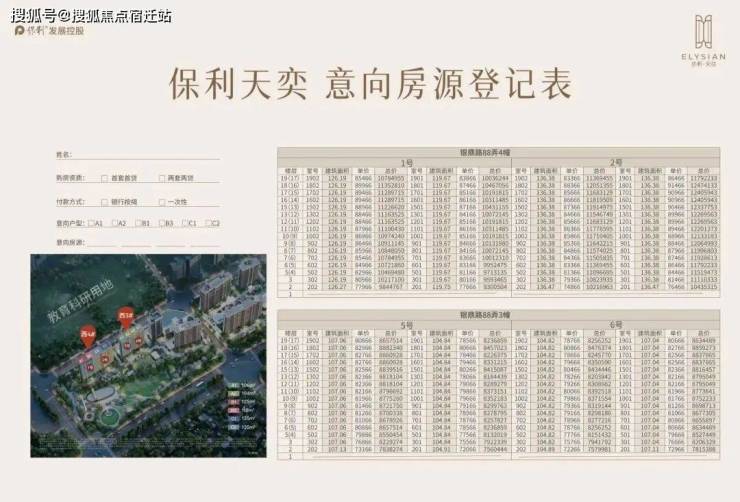Click the 西3# map pin
This screenshot has height=502, width=740.
[x=125, y=319]
